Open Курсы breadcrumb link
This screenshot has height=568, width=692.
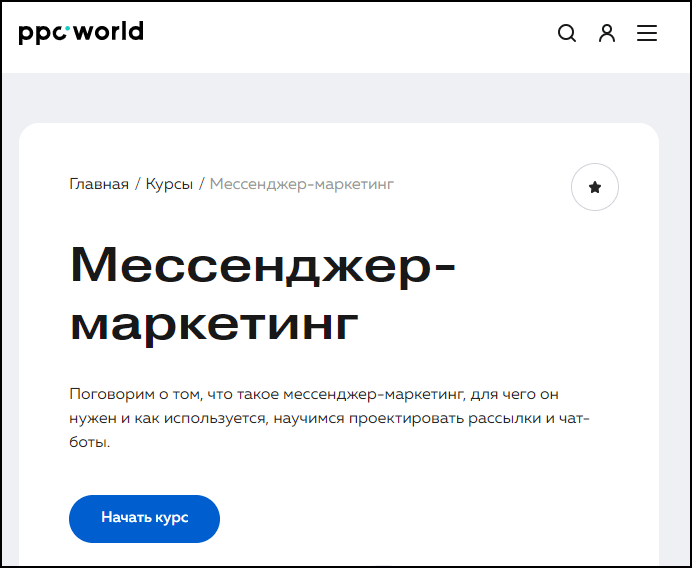tap(169, 184)
